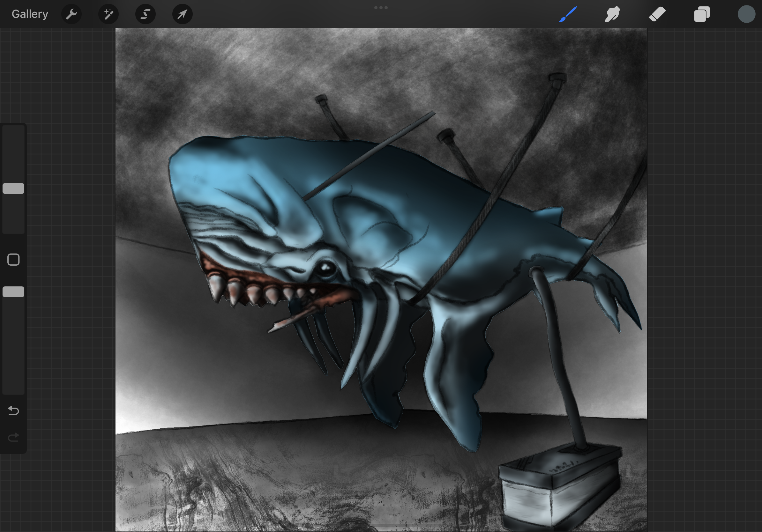Tap the whale's eye on canvas
This screenshot has width=762, height=532.
point(325,268)
